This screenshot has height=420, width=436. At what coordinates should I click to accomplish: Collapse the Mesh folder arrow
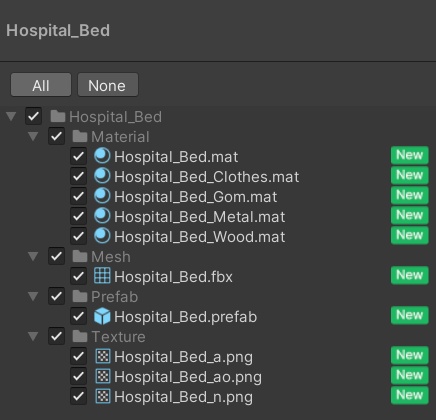tap(33, 256)
